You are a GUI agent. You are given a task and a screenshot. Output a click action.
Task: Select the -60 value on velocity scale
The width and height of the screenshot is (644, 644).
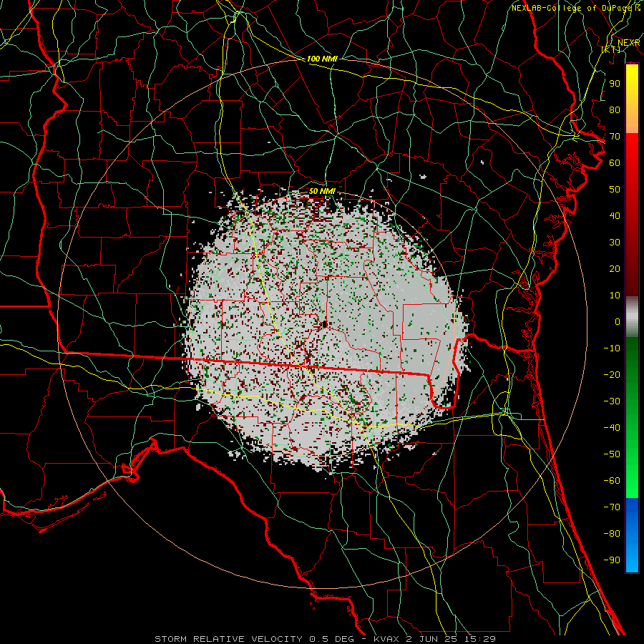tap(612, 481)
